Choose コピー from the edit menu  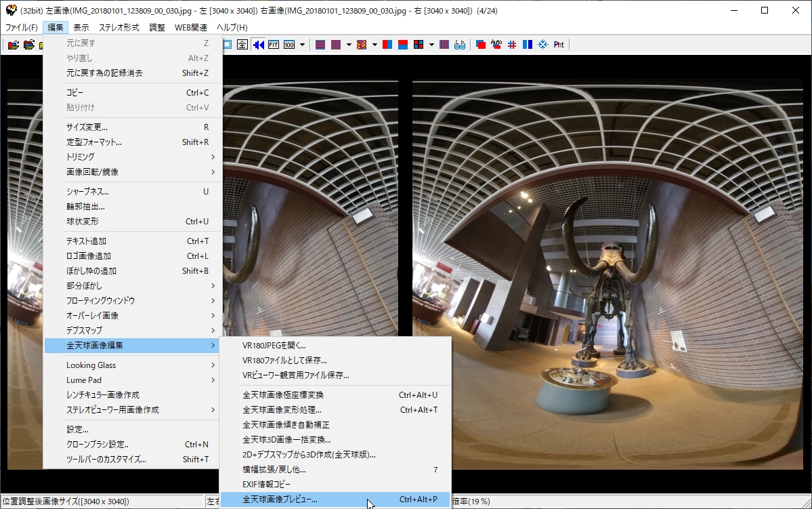(133, 93)
